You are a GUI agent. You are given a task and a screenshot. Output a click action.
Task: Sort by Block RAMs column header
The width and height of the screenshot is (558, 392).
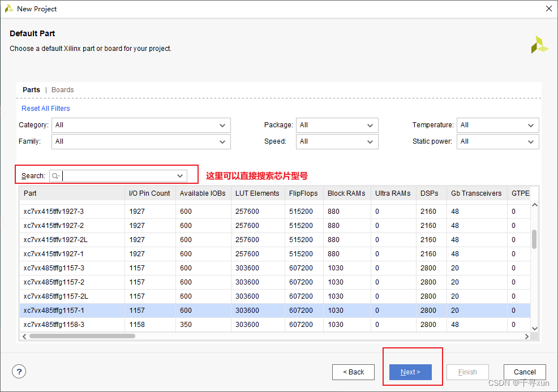coord(346,193)
